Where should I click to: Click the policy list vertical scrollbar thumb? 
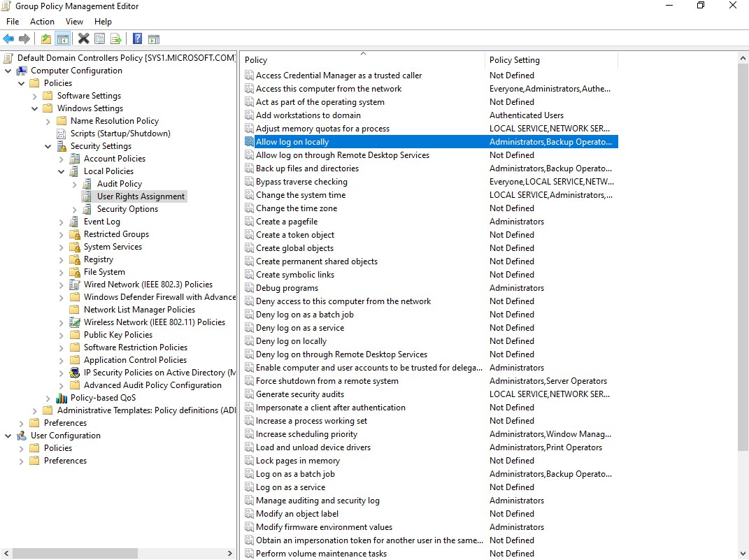pos(742,257)
